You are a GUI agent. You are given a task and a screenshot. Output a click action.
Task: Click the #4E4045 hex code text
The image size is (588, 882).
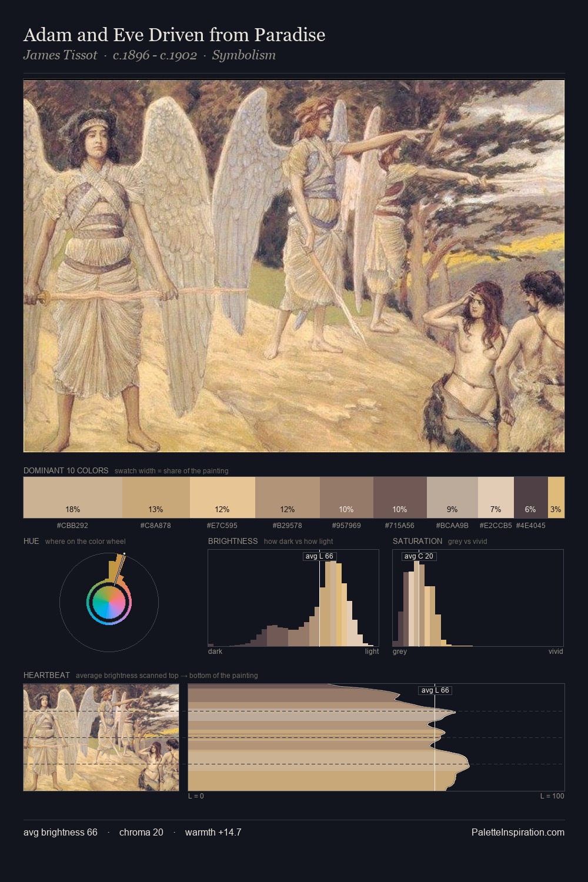click(530, 526)
